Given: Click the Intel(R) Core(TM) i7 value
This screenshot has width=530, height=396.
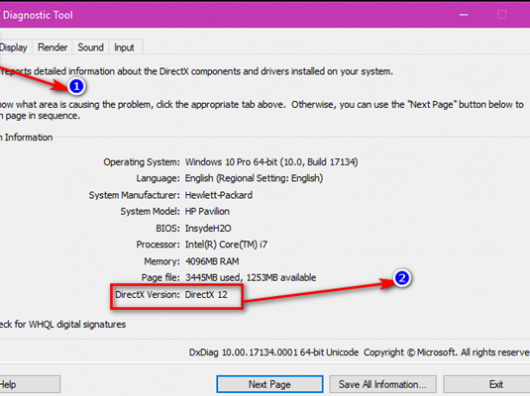Looking at the screenshot, I should 226,244.
